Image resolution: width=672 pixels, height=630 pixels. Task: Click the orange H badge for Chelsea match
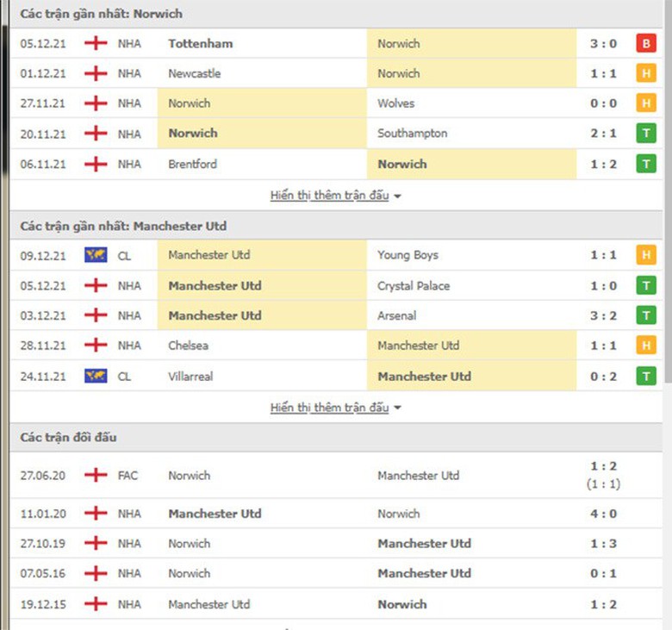[x=645, y=346]
